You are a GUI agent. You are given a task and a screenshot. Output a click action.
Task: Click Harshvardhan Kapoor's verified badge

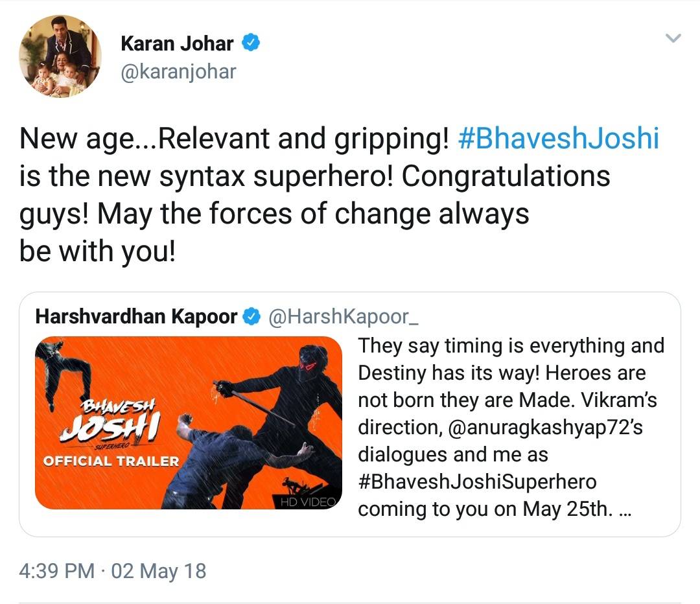point(251,316)
